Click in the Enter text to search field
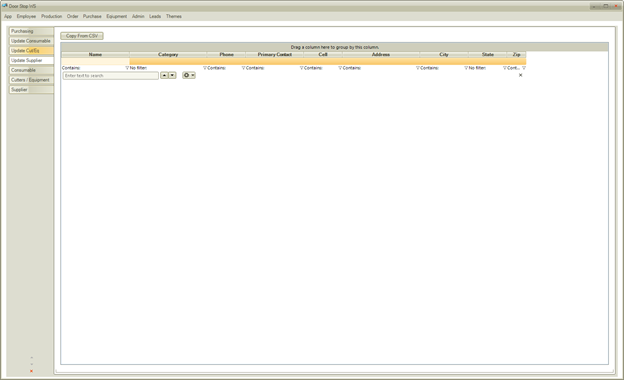The image size is (624, 380). pyautogui.click(x=111, y=76)
